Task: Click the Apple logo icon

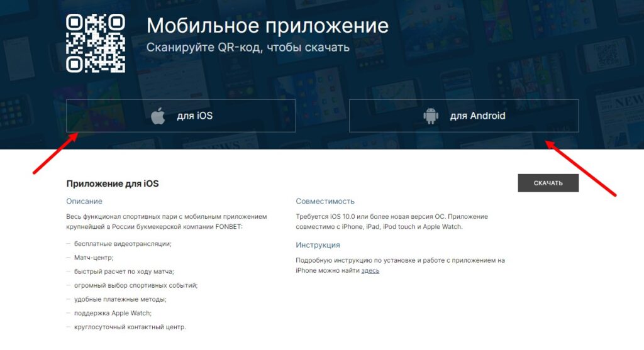Action: click(158, 116)
